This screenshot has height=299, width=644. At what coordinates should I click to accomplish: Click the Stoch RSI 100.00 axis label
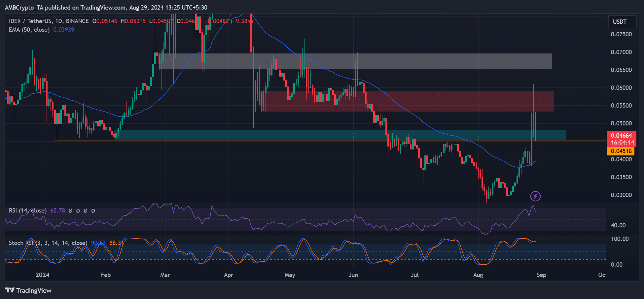pos(620,239)
